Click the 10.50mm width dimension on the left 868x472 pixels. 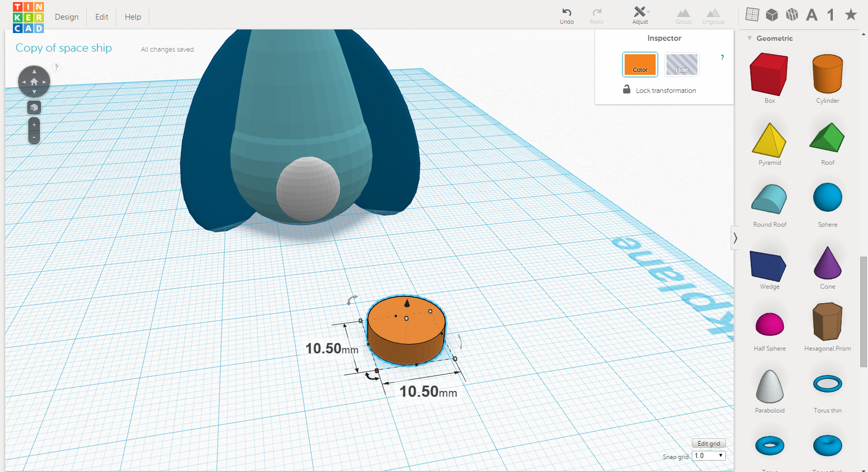tap(332, 349)
